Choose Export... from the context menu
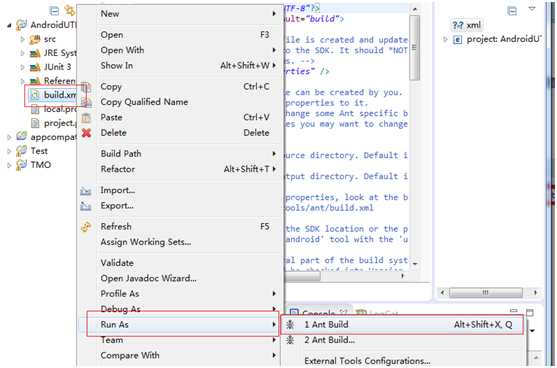The width and height of the screenshot is (557, 368). coord(181,205)
